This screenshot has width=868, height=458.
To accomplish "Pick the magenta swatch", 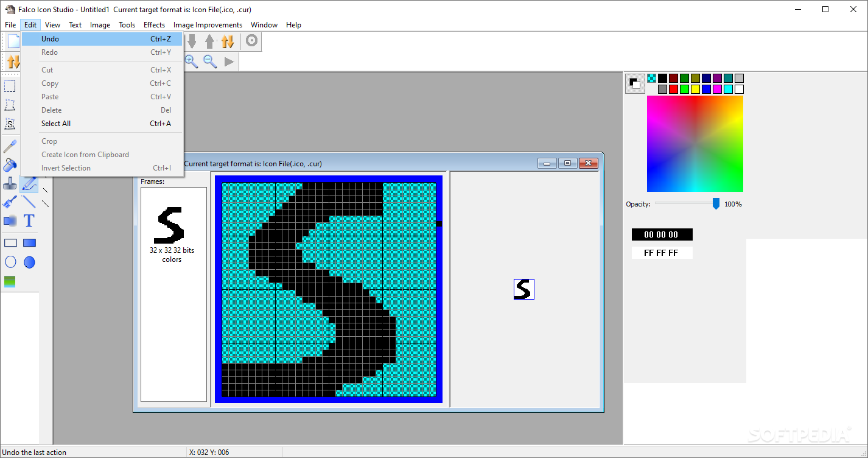I will pyautogui.click(x=717, y=89).
